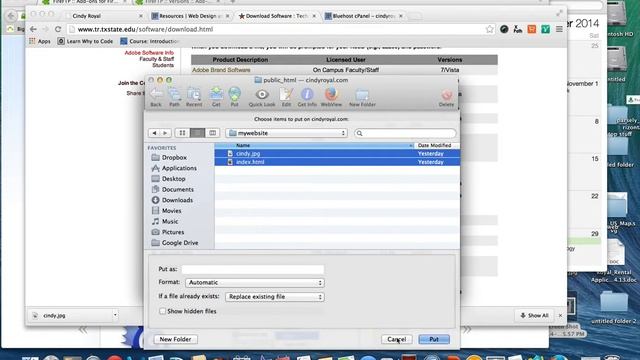The width and height of the screenshot is (640, 360).
Task: Click the New Folder toolbar icon
Action: (x=362, y=97)
